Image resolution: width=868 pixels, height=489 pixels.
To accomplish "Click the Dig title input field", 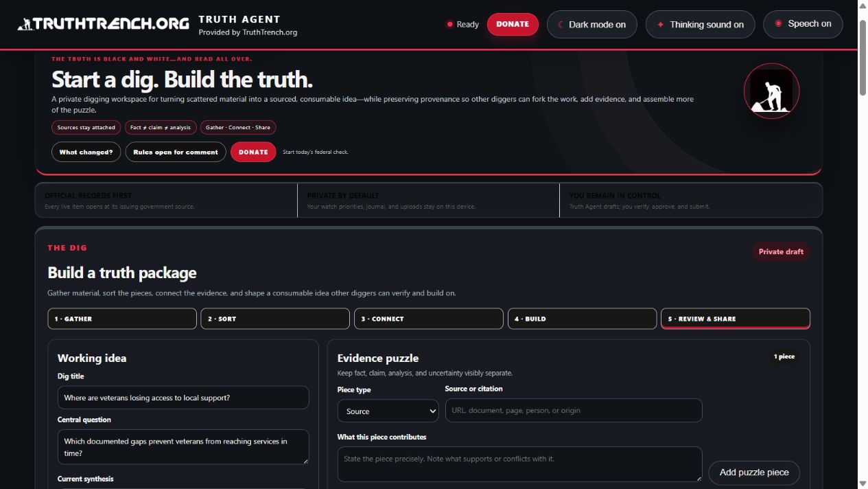I will (183, 398).
